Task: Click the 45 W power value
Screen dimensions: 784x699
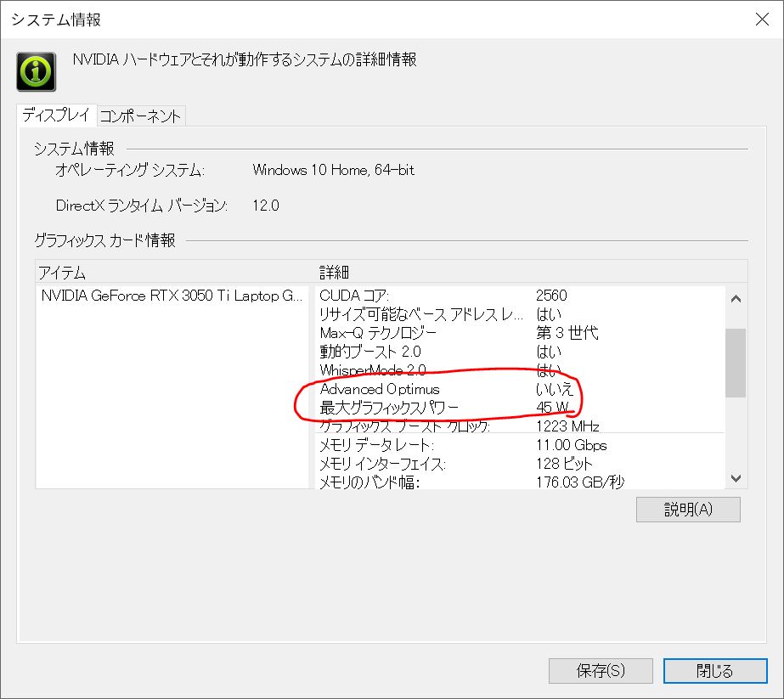Action: 552,408
